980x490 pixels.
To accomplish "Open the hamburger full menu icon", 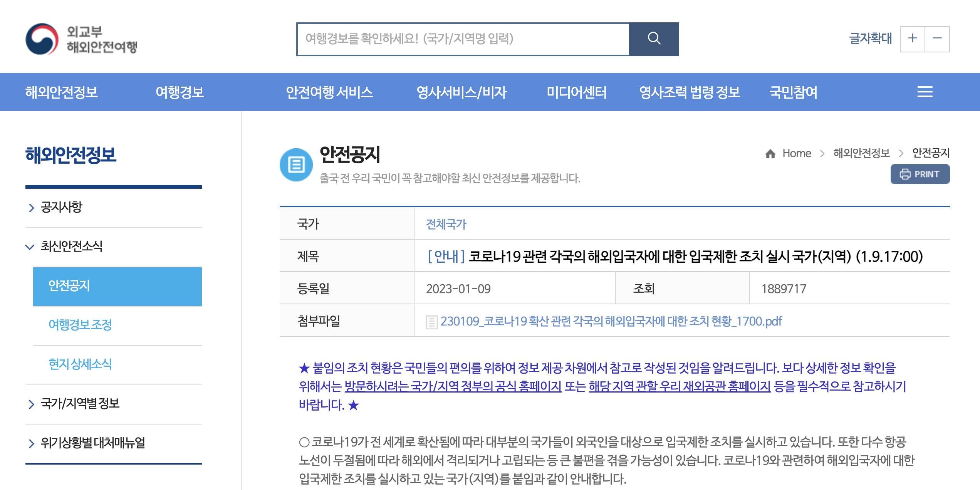I will (x=925, y=92).
